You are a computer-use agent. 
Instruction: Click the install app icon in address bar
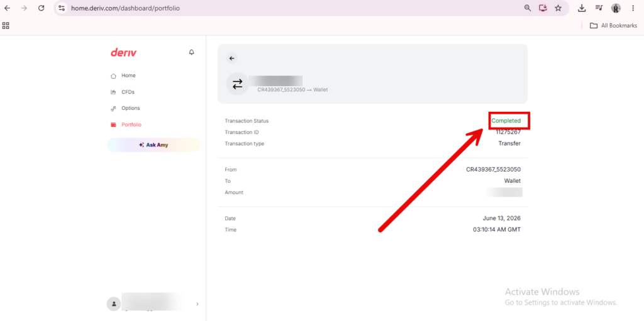543,8
